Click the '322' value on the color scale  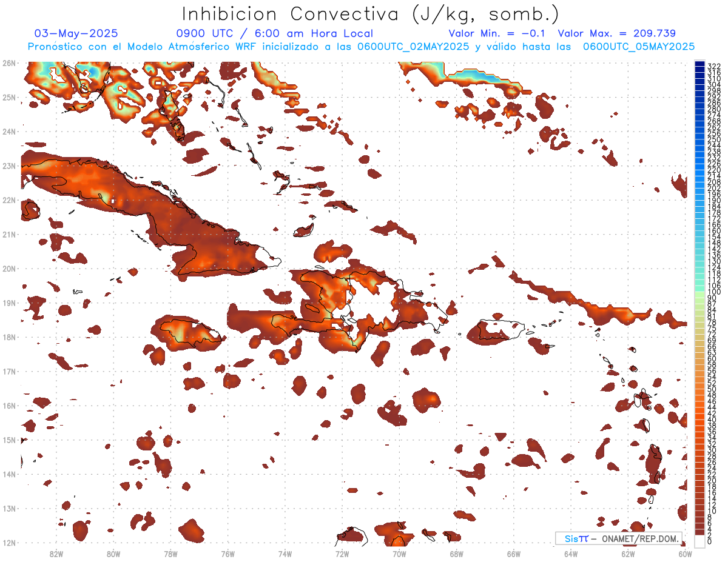[x=714, y=66]
